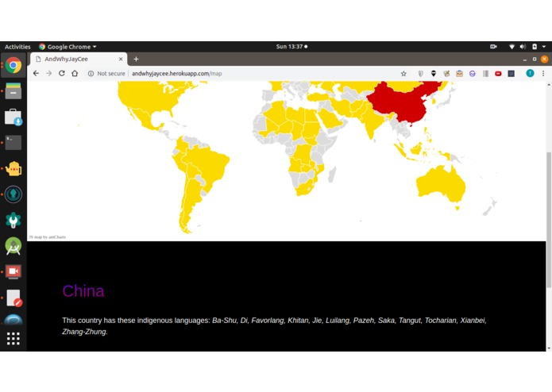Go back using the browser back arrow

(36, 74)
